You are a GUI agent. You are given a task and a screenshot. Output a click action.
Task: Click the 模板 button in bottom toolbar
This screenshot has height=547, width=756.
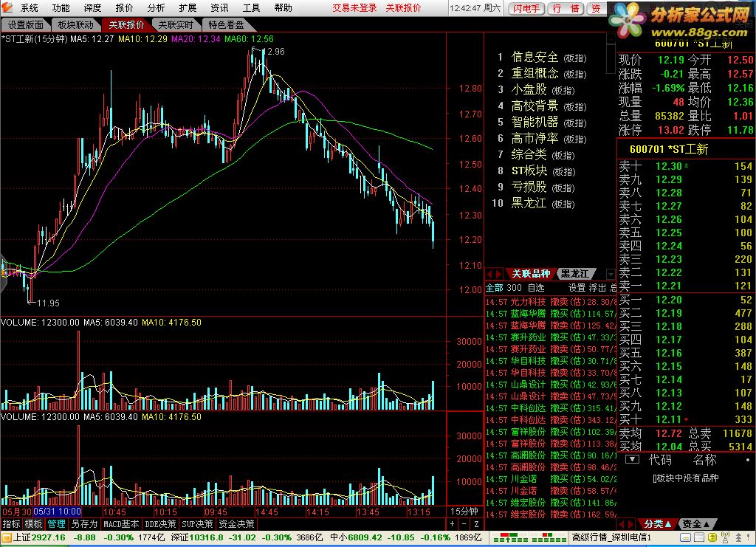(x=34, y=524)
